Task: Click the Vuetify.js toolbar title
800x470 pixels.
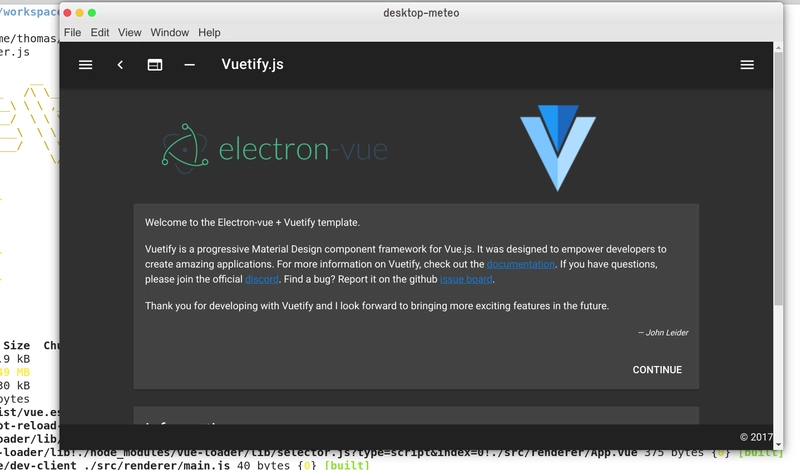Action: pyautogui.click(x=253, y=64)
